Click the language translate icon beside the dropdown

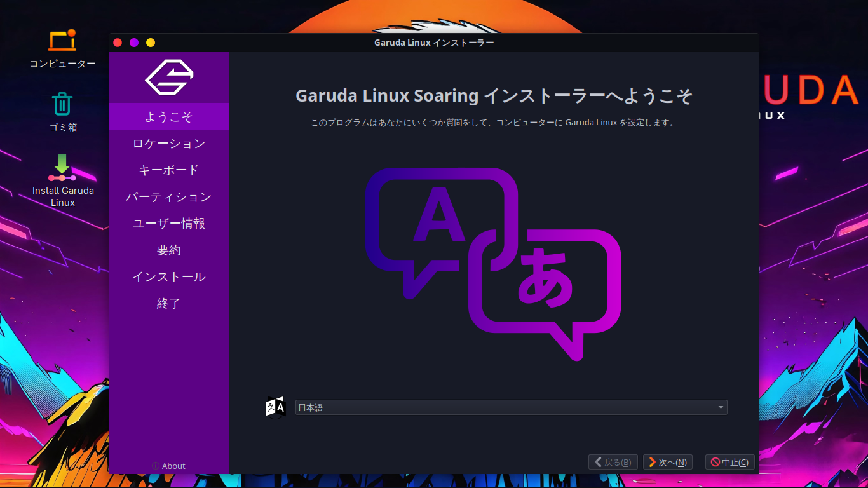(x=276, y=407)
